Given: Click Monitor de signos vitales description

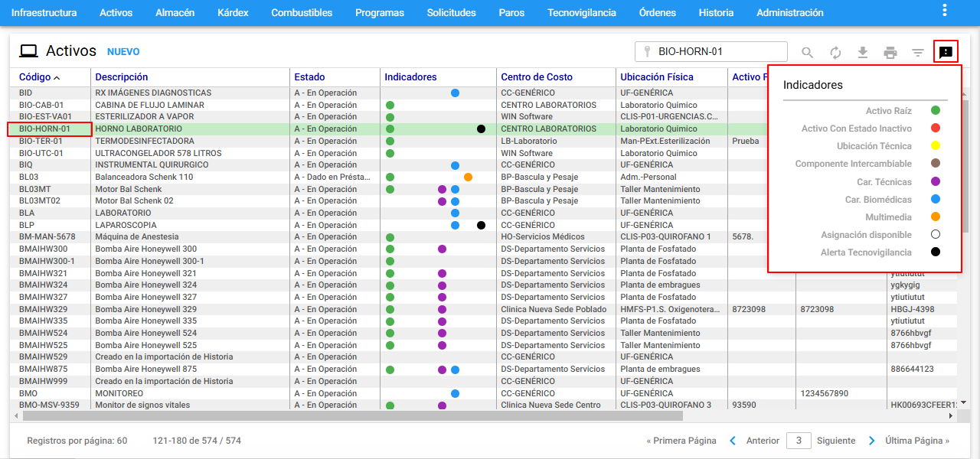Looking at the screenshot, I should tap(142, 405).
